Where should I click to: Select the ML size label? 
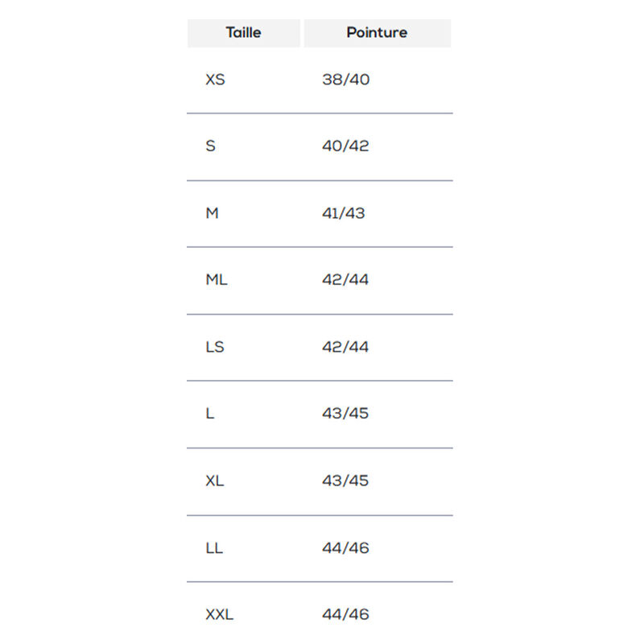tap(217, 280)
